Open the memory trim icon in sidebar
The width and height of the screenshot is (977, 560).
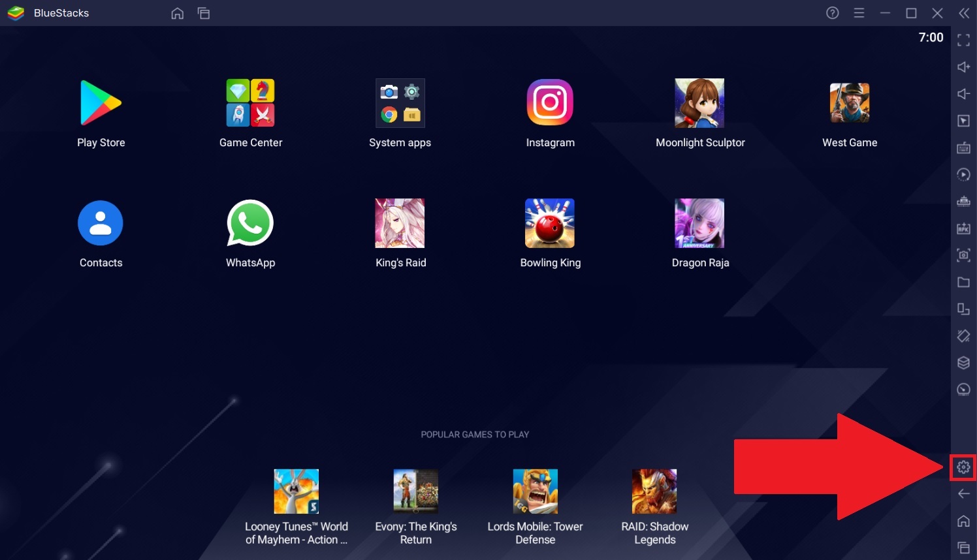[963, 202]
